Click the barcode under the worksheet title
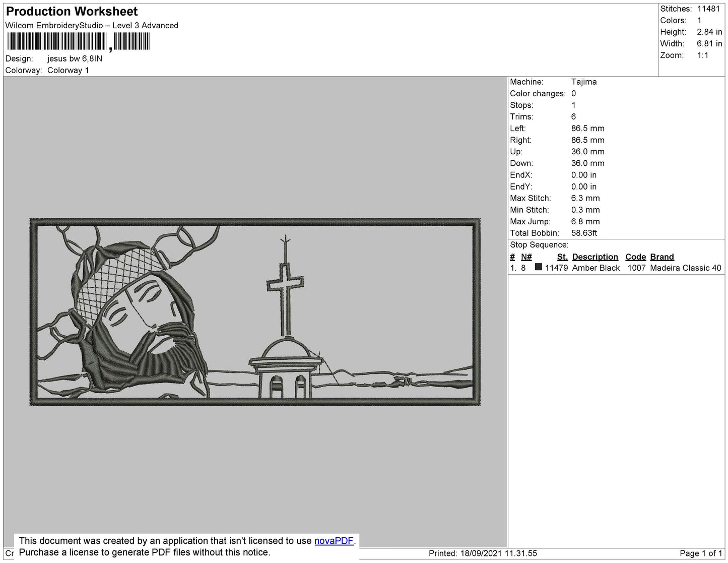The width and height of the screenshot is (728, 563). (78, 41)
